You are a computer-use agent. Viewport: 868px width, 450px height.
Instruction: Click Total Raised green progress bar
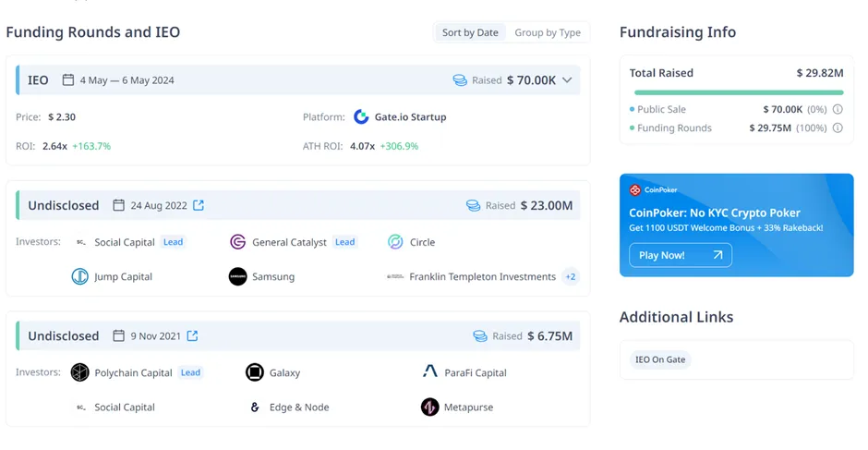pos(739,92)
